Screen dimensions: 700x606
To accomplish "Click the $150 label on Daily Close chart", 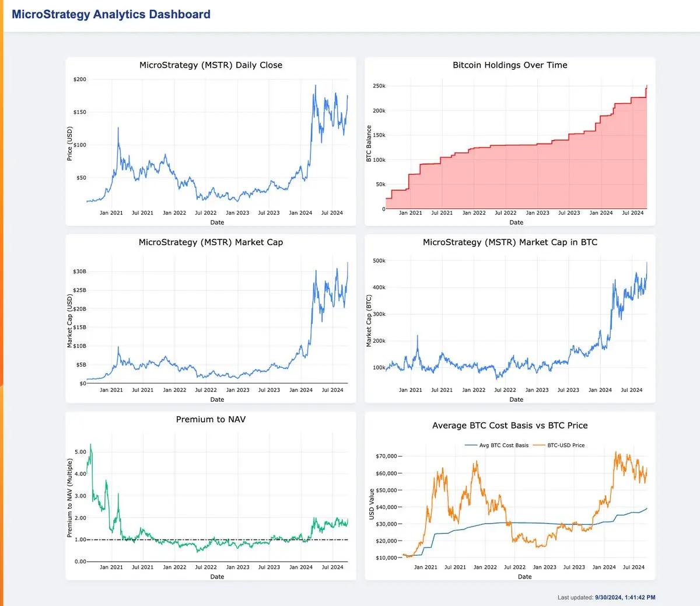I will coord(80,112).
